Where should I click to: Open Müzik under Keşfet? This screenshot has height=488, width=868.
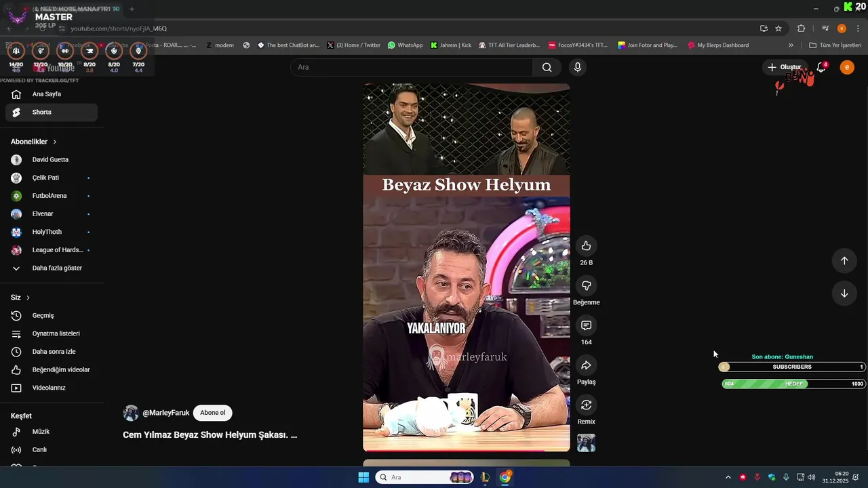click(x=52, y=432)
